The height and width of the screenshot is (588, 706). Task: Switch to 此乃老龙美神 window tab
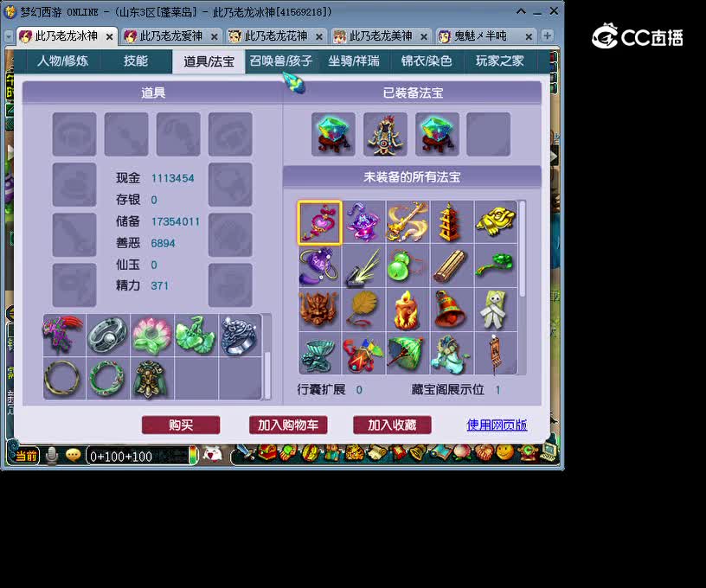click(x=381, y=36)
